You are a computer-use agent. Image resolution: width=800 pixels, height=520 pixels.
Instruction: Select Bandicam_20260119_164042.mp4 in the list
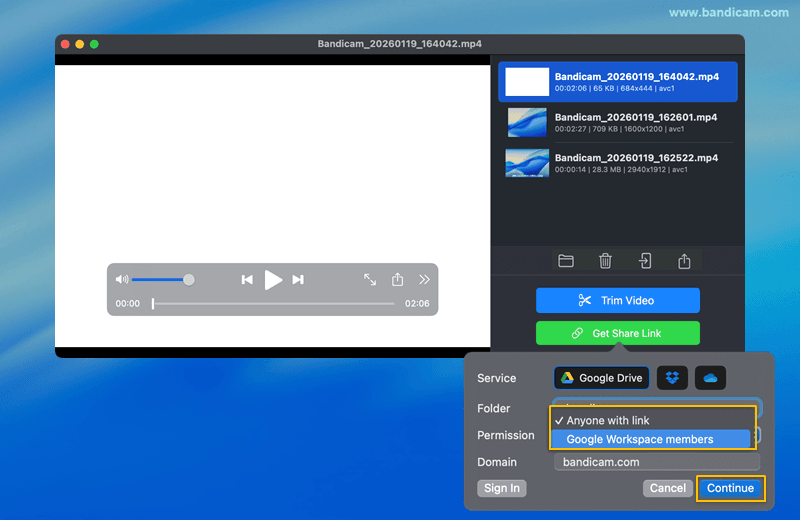coord(618,82)
